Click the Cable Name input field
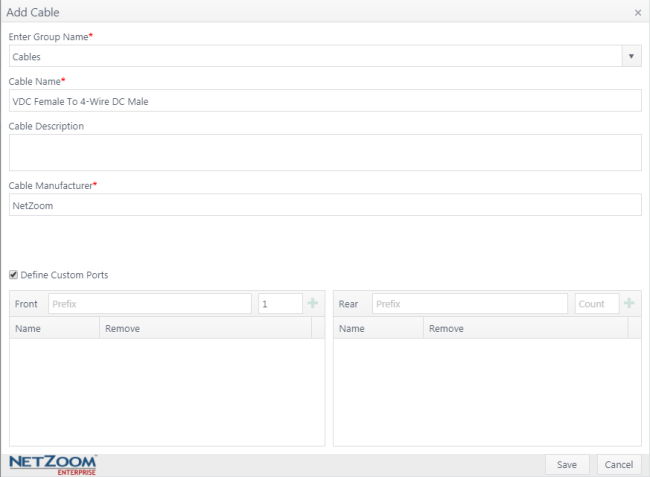This screenshot has height=477, width=650. click(x=325, y=101)
